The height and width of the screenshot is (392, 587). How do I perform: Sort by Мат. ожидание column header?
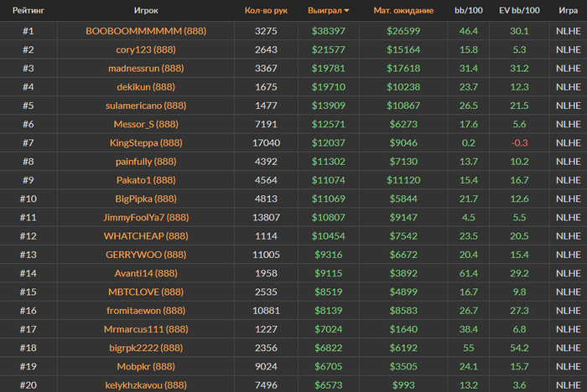pyautogui.click(x=403, y=11)
